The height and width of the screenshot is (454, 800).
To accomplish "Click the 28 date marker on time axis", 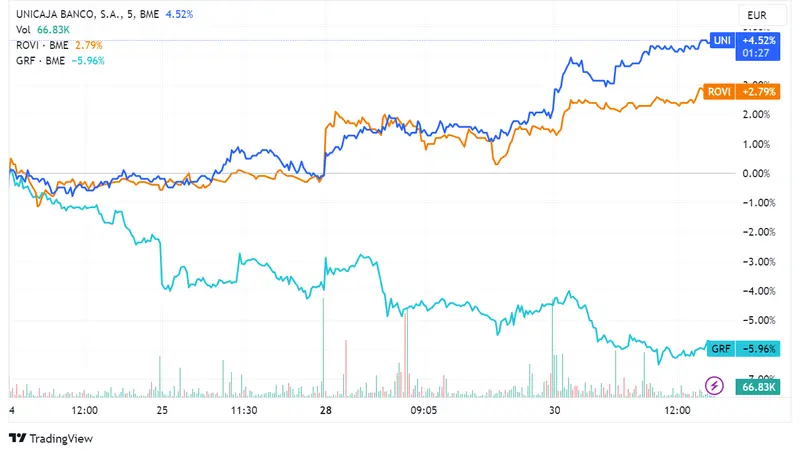I will [x=326, y=411].
